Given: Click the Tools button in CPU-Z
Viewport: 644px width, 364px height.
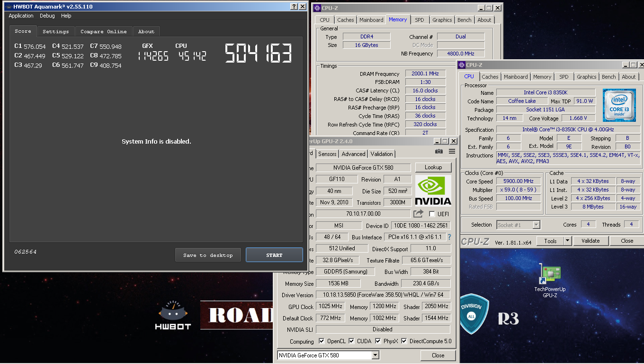Looking at the screenshot, I should pos(550,241).
